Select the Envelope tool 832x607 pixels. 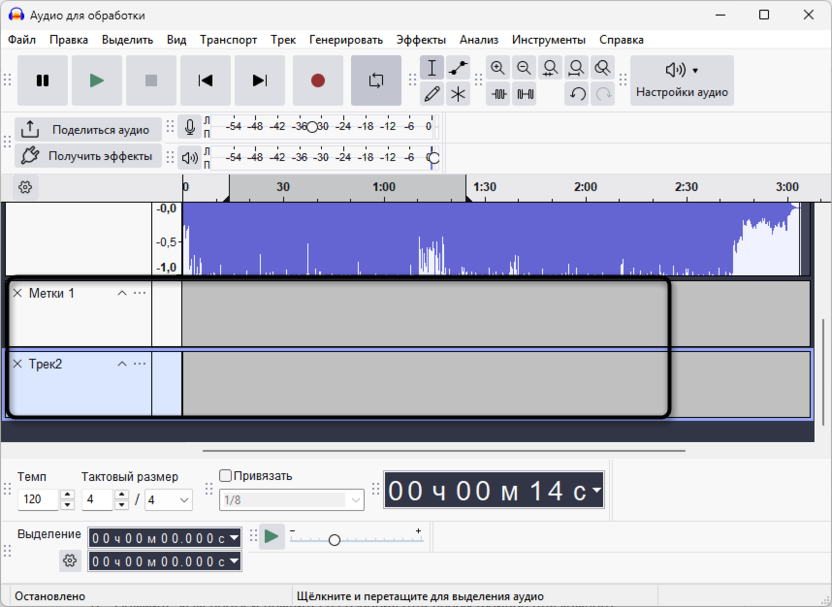click(457, 67)
